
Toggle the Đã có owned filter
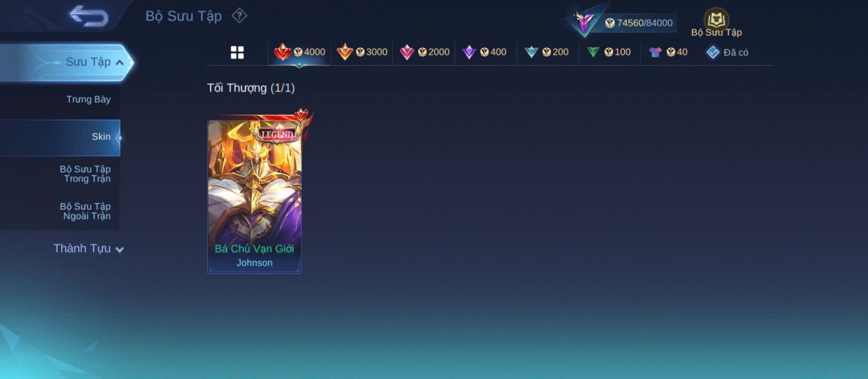pyautogui.click(x=727, y=52)
